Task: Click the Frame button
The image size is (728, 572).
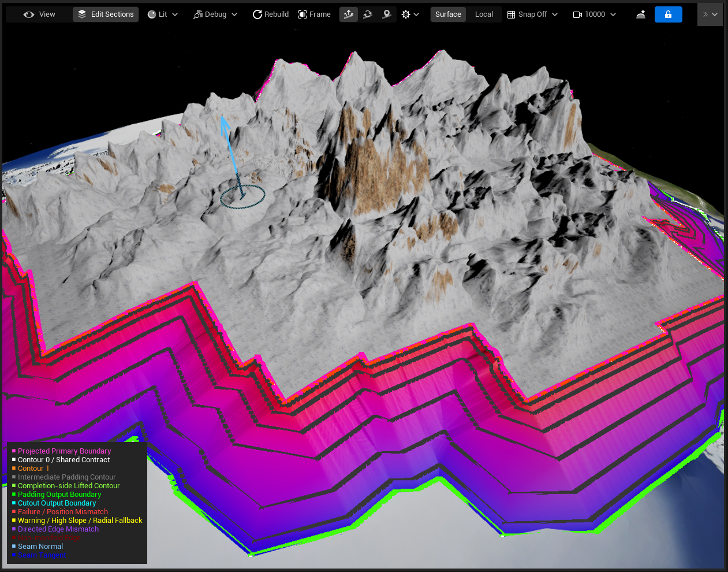Action: pyautogui.click(x=315, y=14)
